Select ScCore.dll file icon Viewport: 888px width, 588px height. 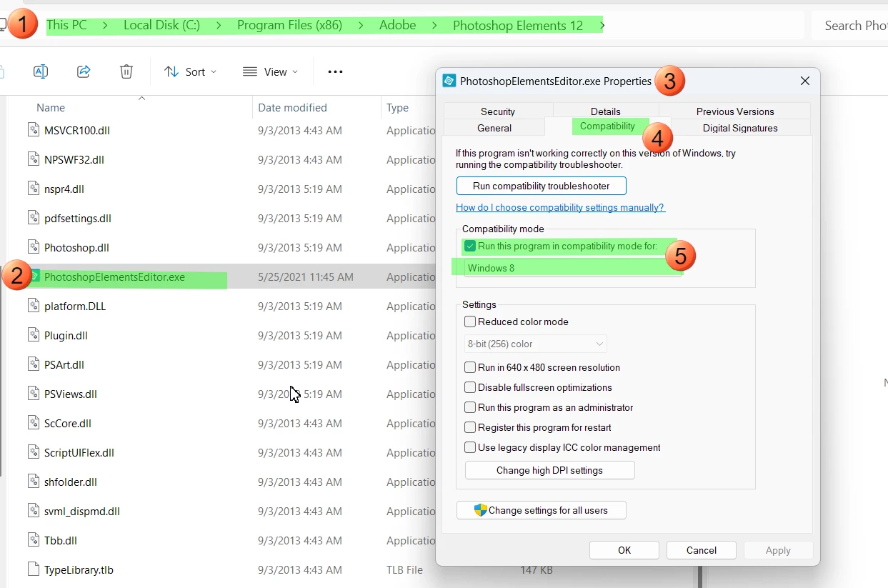coord(34,423)
